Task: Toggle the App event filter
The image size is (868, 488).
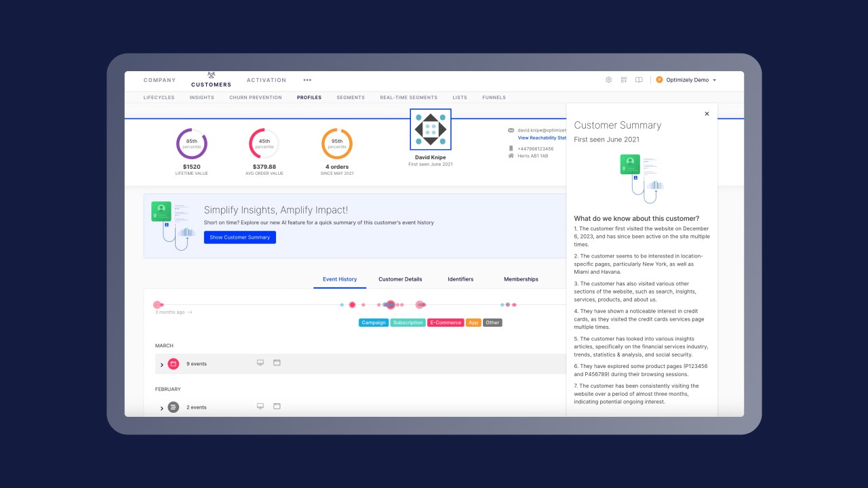Action: coord(473,323)
